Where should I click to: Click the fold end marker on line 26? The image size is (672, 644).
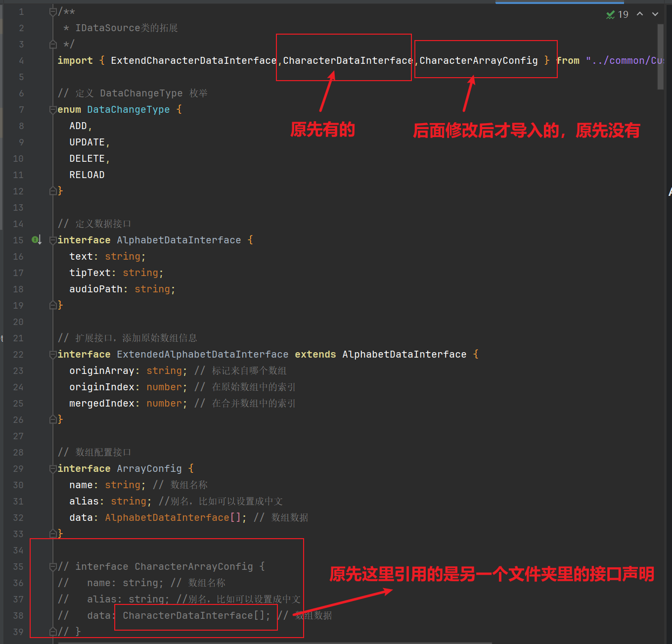(53, 419)
